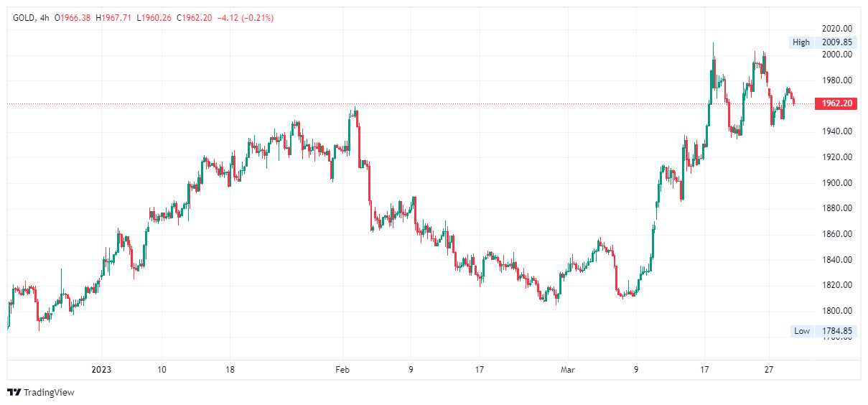Click the −4.12 (−0.21%) change value

pyautogui.click(x=245, y=18)
